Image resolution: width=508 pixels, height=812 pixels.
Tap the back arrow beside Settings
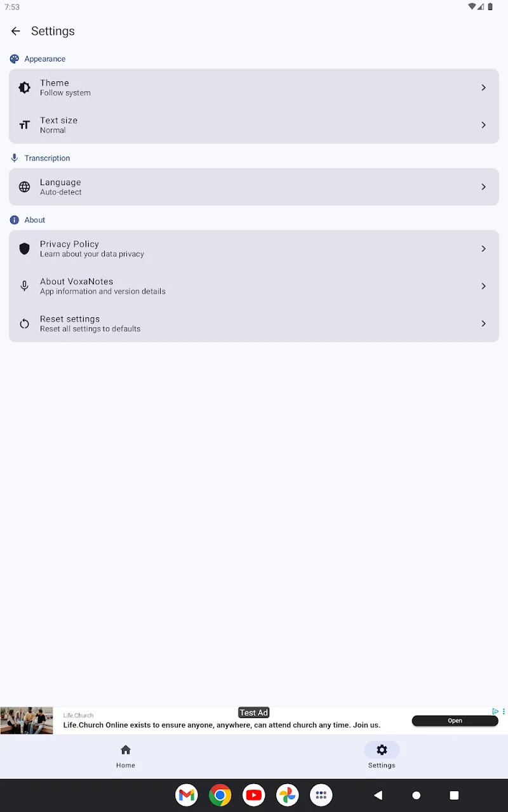click(x=16, y=31)
